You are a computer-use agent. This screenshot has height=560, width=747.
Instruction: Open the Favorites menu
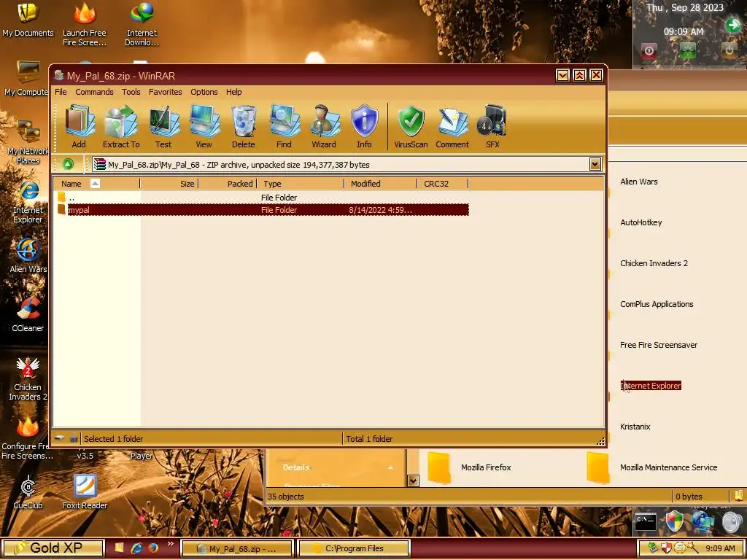(166, 92)
